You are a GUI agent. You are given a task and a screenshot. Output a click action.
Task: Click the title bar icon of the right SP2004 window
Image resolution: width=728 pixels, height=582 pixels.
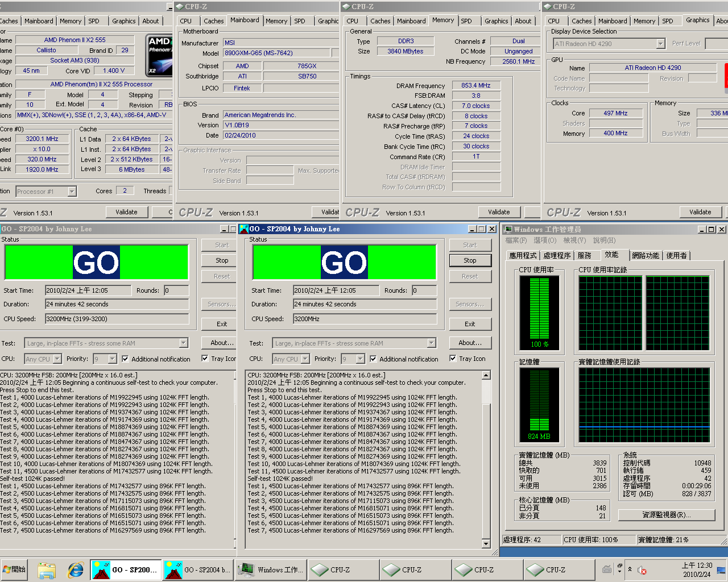point(244,229)
